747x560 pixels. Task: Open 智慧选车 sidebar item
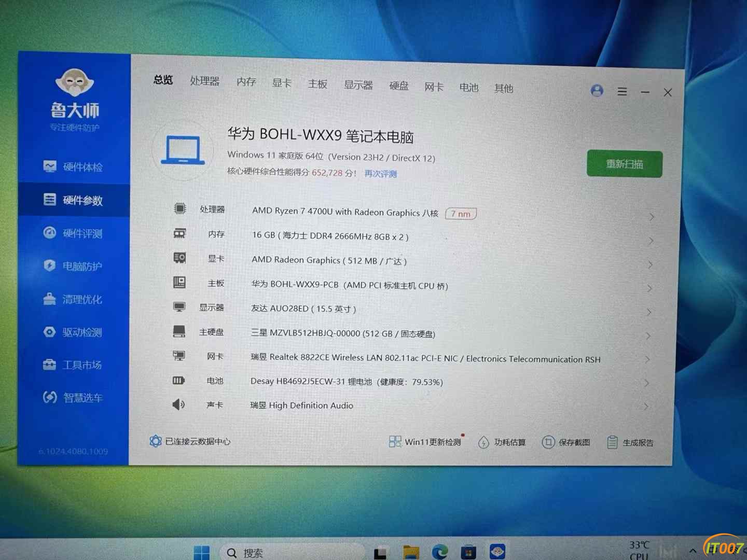[73, 398]
